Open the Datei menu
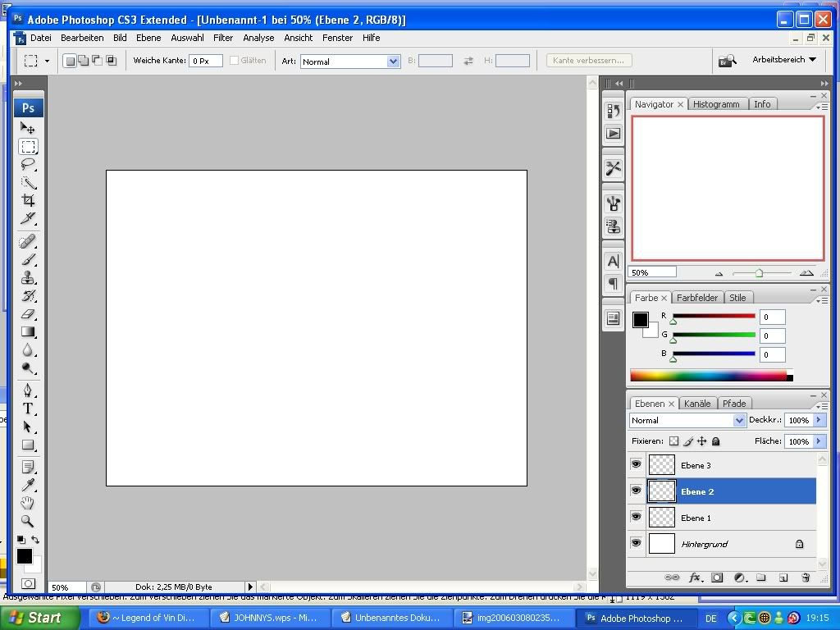 41,38
